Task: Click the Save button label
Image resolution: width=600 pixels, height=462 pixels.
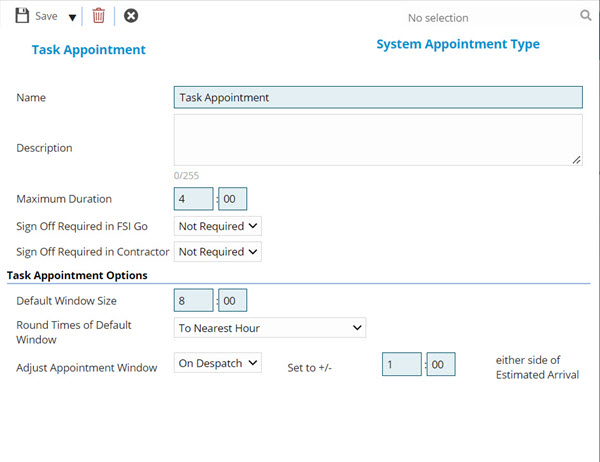Action: [46, 17]
